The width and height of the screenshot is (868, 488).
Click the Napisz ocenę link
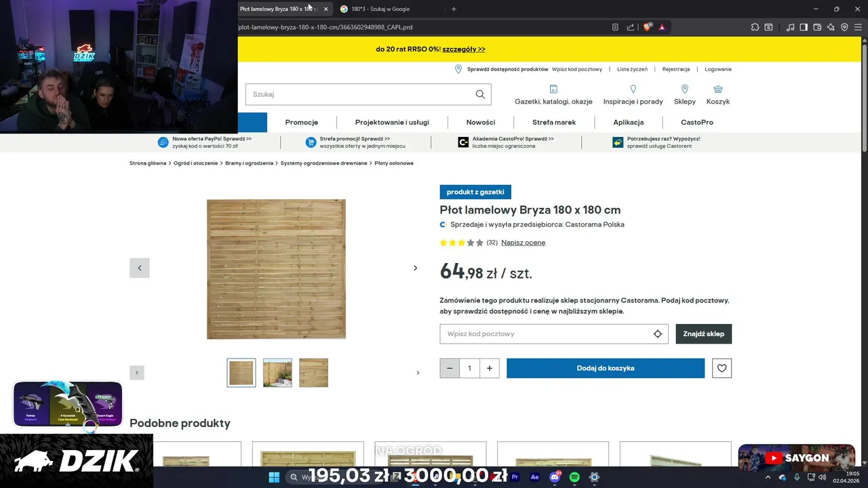point(524,243)
